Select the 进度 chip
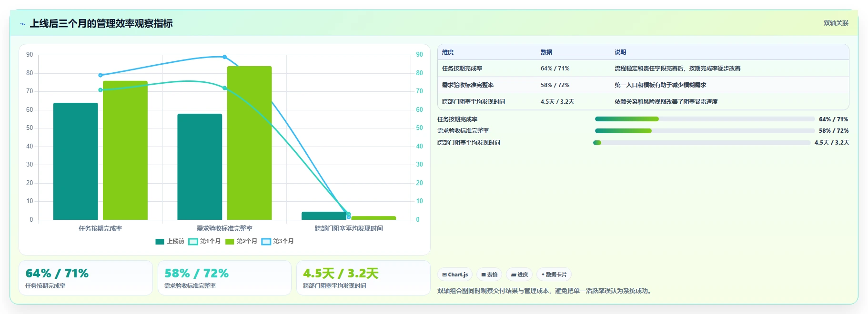Image resolution: width=868 pixels, height=314 pixels. 519,275
